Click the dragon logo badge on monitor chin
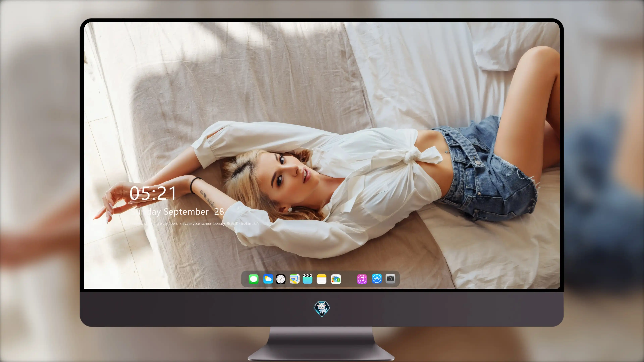 click(x=322, y=309)
